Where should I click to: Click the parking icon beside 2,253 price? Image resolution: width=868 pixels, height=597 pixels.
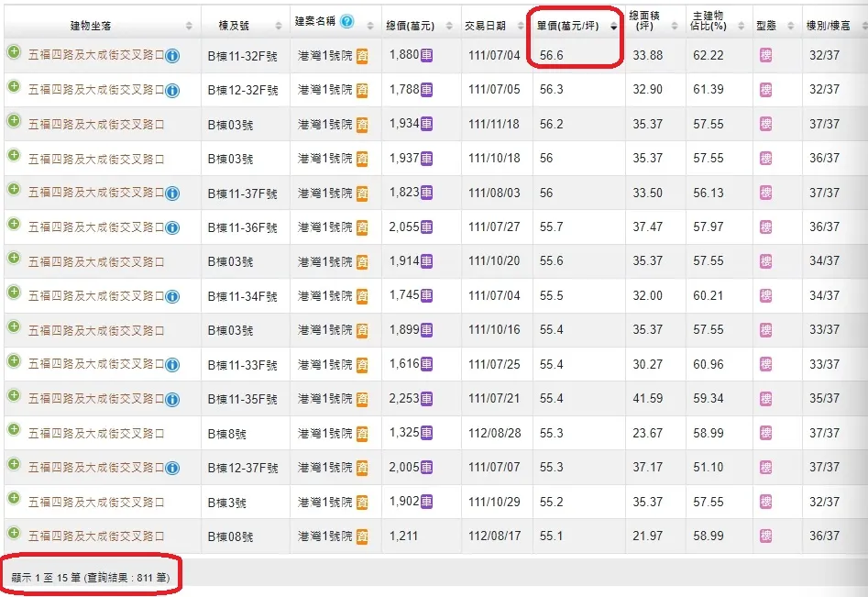point(427,399)
